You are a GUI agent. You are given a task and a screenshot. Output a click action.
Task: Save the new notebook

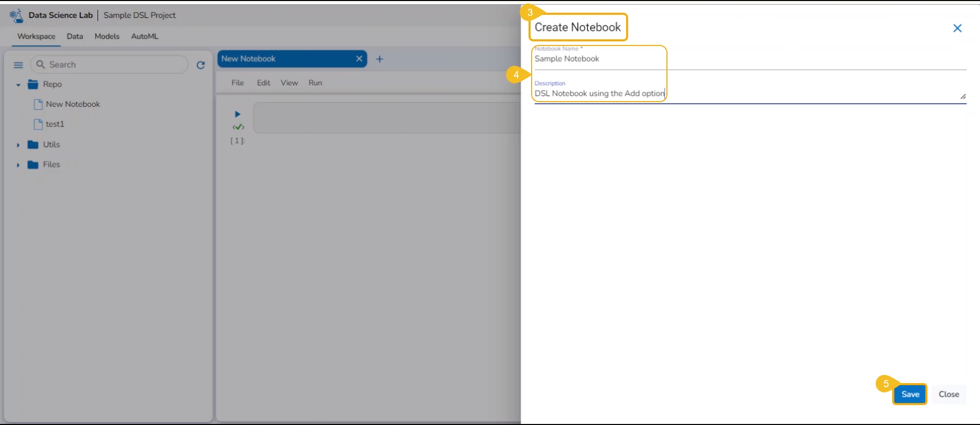[910, 394]
